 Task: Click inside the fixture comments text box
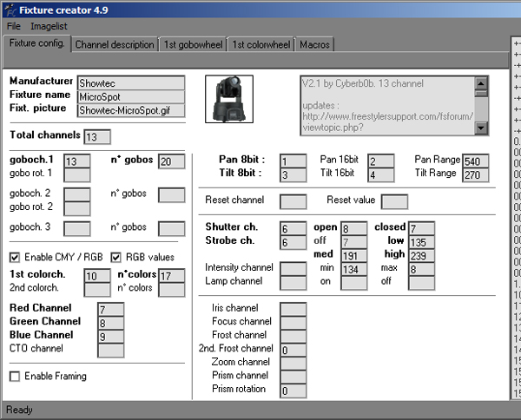click(387, 106)
